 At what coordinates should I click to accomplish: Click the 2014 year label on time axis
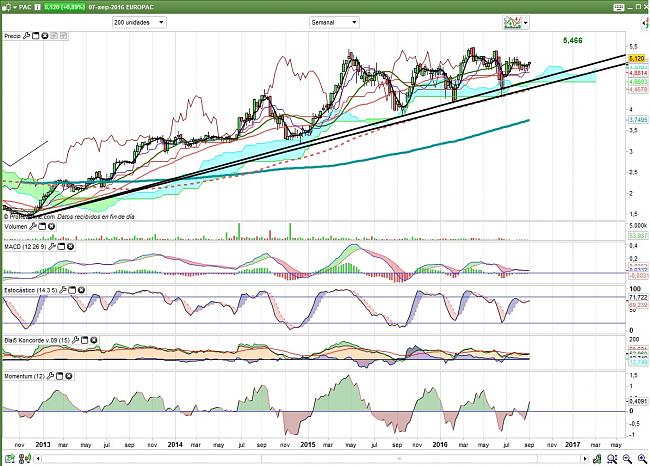click(175, 444)
